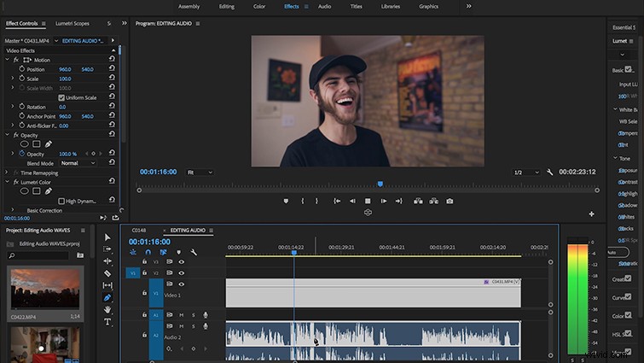Click the Export Frame camera icon

[x=450, y=201]
